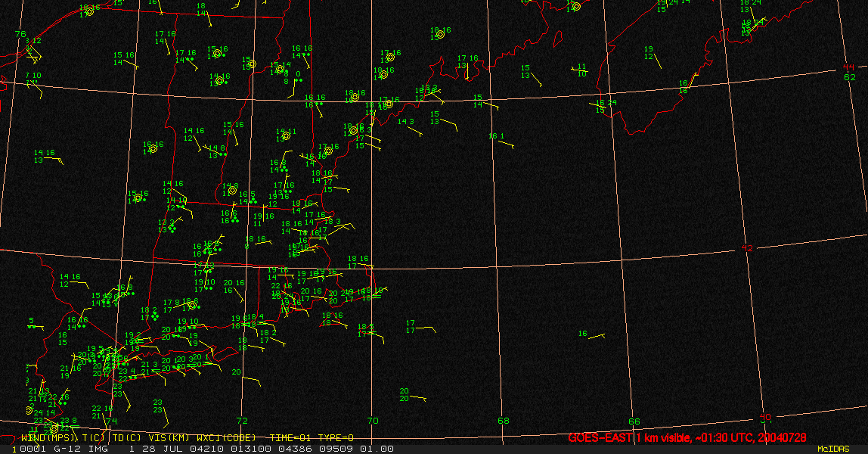The width and height of the screenshot is (868, 454).
Task: Click the green longitude label 76
Action: [x=20, y=34]
